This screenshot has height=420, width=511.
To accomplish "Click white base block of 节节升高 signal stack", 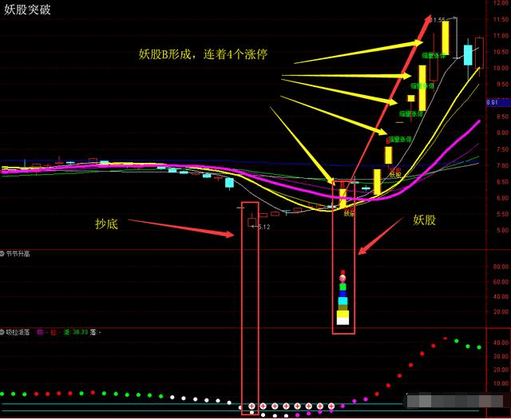I will [343, 321].
